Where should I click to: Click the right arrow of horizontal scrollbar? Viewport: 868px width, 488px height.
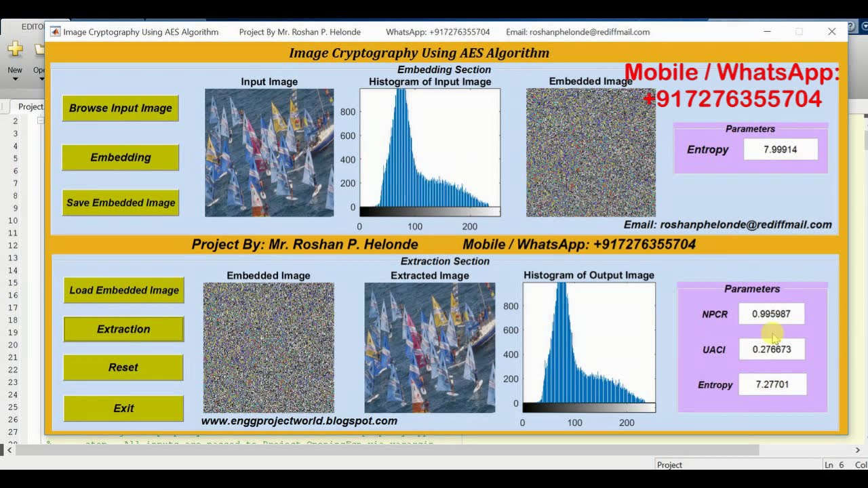[x=857, y=450]
